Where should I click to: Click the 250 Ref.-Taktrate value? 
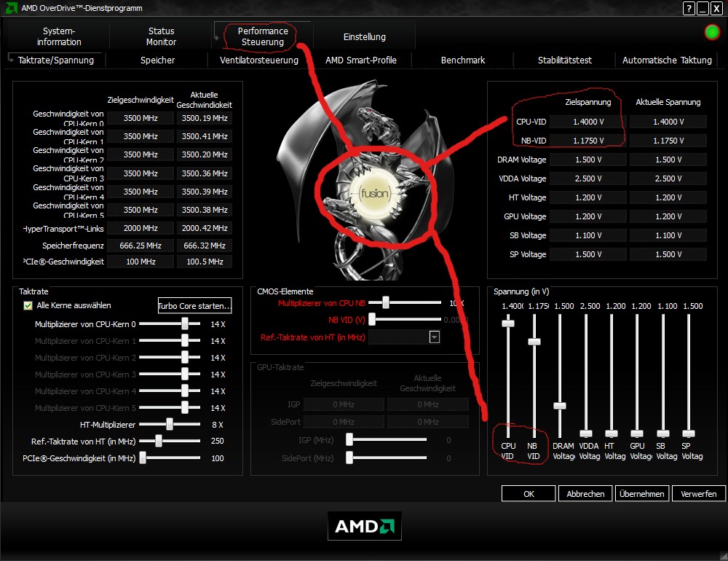point(217,441)
